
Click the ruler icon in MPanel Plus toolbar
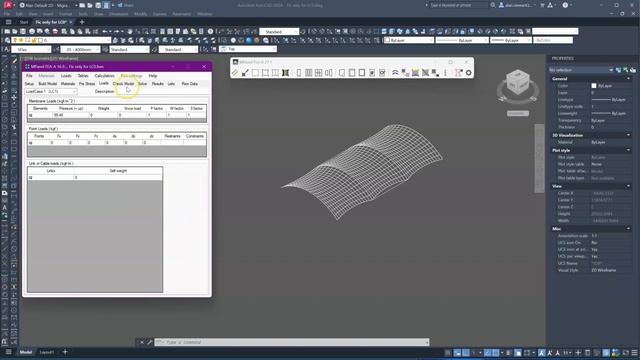235,73
